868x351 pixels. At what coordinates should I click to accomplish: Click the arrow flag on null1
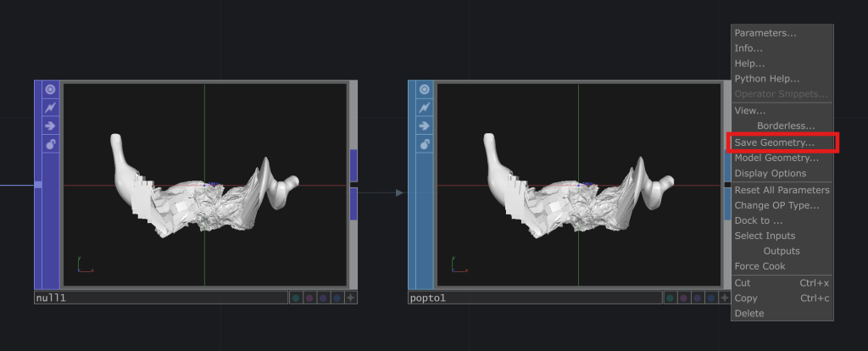pyautogui.click(x=50, y=125)
